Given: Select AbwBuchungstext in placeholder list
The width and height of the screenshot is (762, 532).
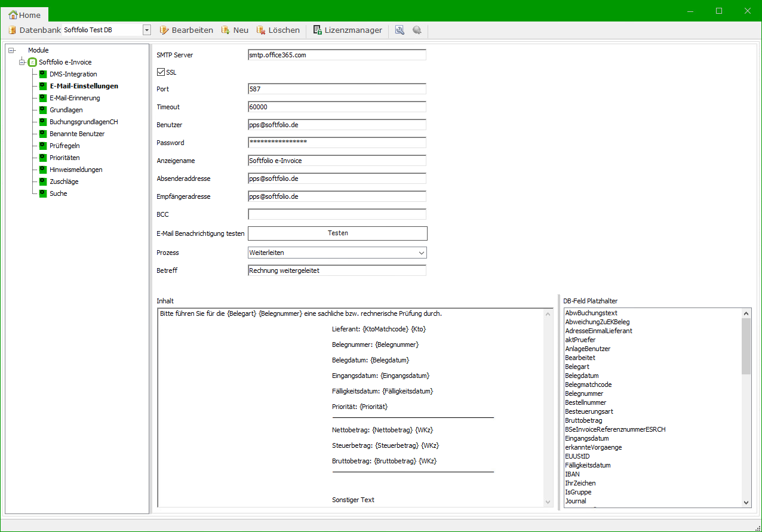Looking at the screenshot, I should pos(591,313).
